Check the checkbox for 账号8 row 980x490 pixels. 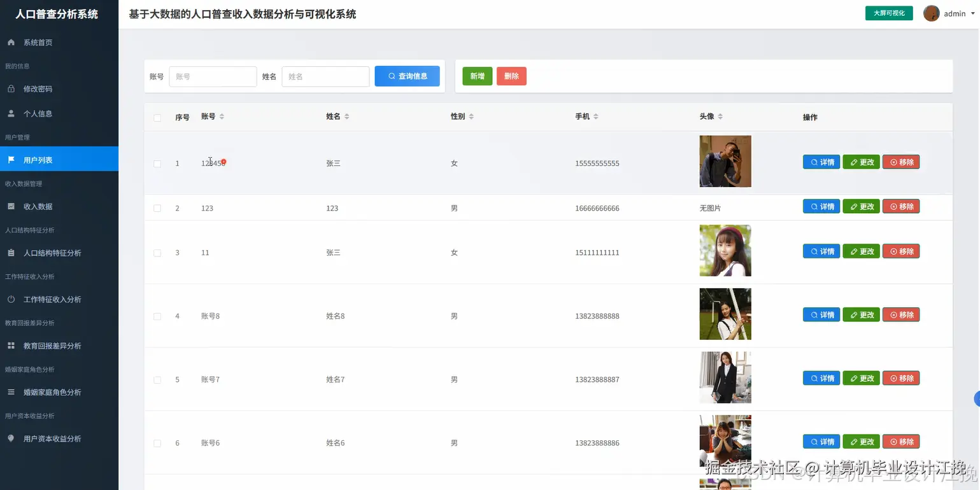pos(157,316)
